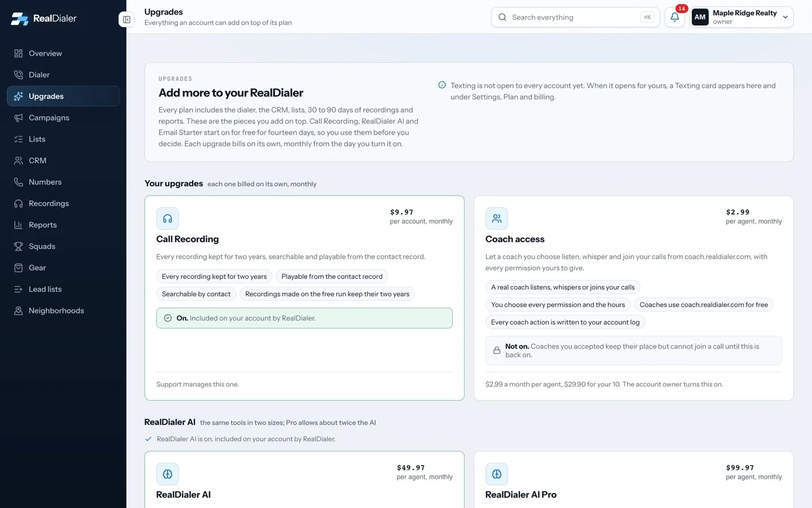This screenshot has width=812, height=508.
Task: Open the Upgrades page in sidebar
Action: (x=63, y=97)
